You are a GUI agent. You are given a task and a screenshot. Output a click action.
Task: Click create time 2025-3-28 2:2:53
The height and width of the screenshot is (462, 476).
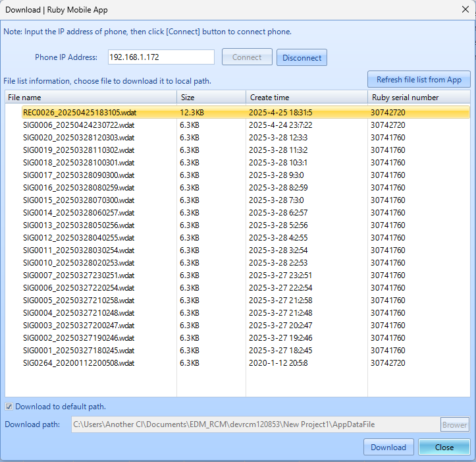pyautogui.click(x=278, y=262)
